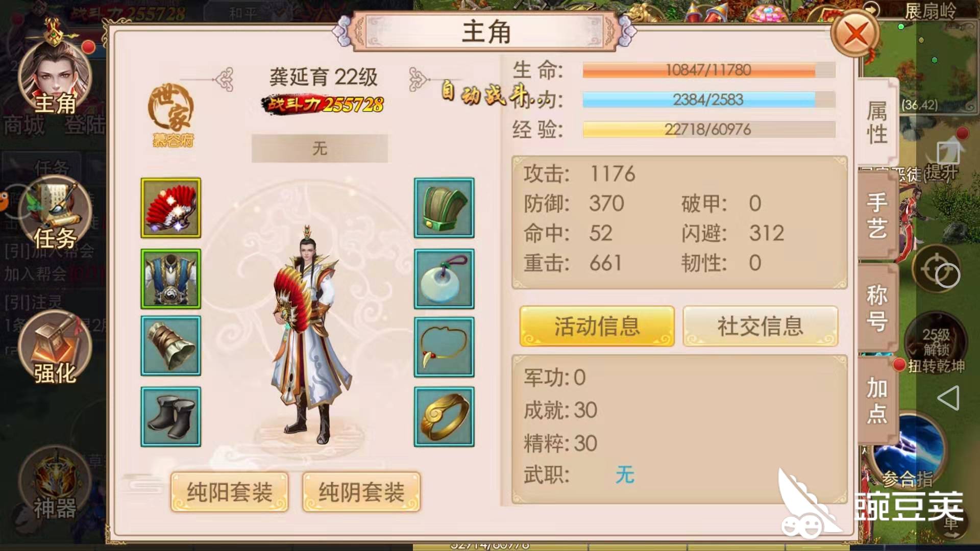This screenshot has height=551, width=980.
Task: Toggle the 活动信息 activity info button
Action: point(597,326)
